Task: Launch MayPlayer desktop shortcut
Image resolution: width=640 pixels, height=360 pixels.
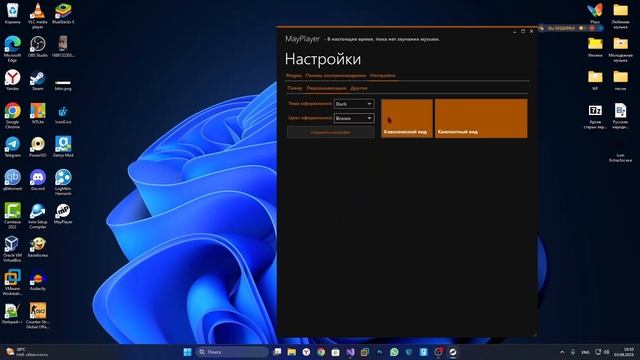Action: point(63,213)
